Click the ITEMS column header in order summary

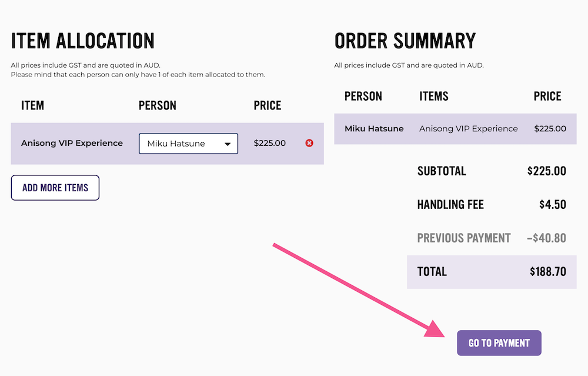434,96
